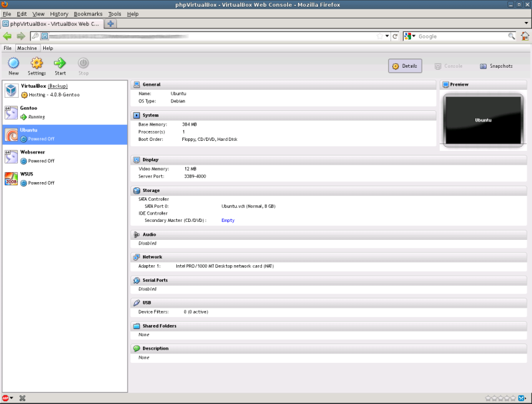
Task: Select the VirtualBox host cube icon
Action: click(x=11, y=90)
